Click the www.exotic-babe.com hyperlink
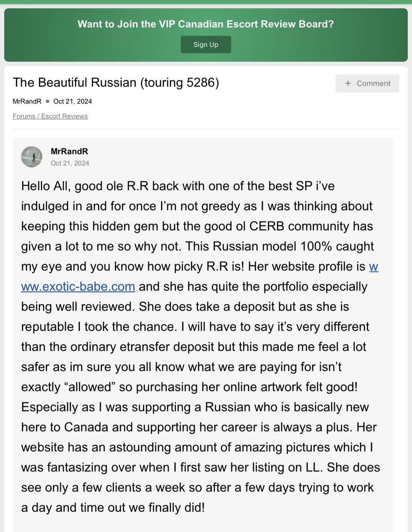Viewport: 412px width, 532px height. (x=78, y=286)
